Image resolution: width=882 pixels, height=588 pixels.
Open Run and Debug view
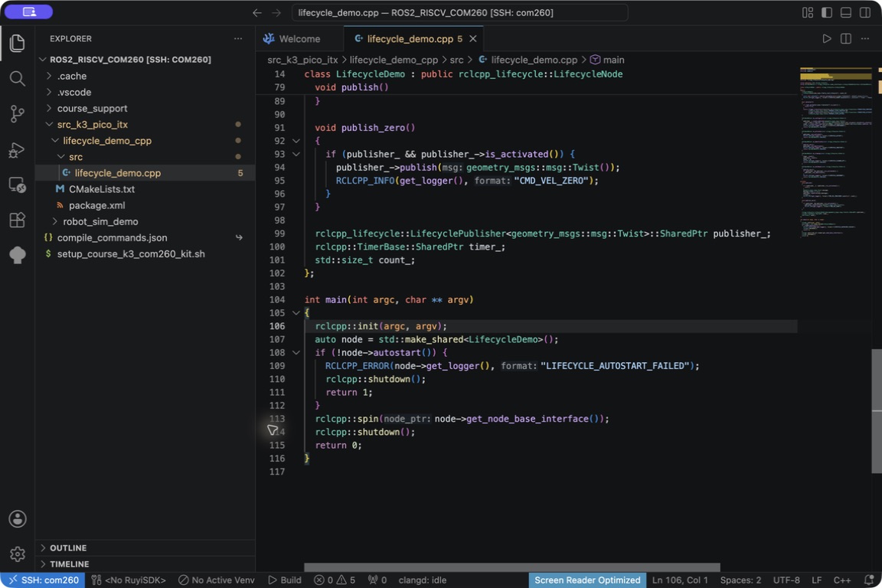tap(18, 149)
